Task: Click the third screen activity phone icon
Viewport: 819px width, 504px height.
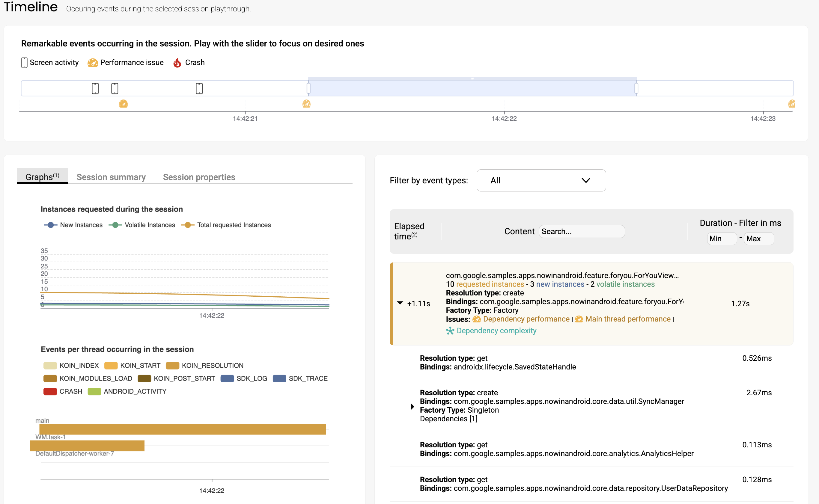Action: (x=199, y=88)
